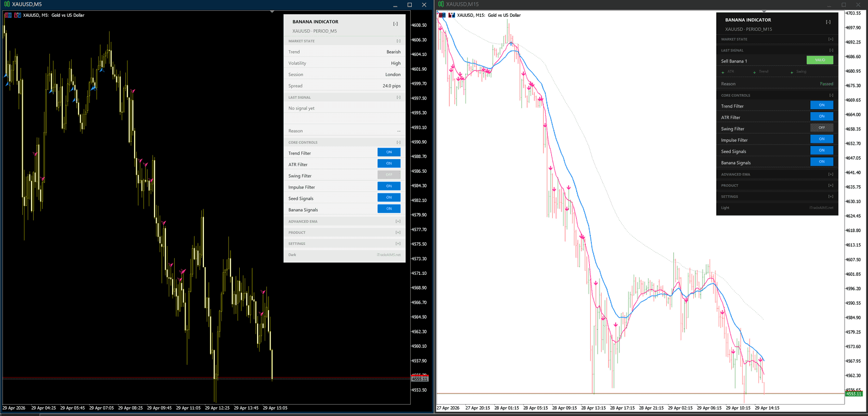Open the iTradeAIMS.net link in M5 panel

389,255
